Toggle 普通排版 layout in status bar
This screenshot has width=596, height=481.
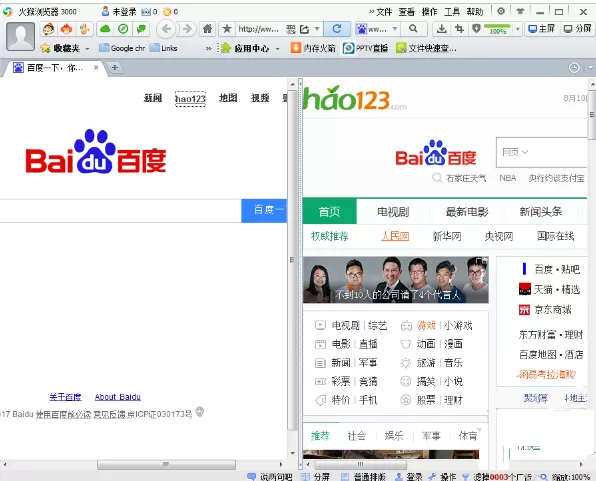pyautogui.click(x=364, y=476)
